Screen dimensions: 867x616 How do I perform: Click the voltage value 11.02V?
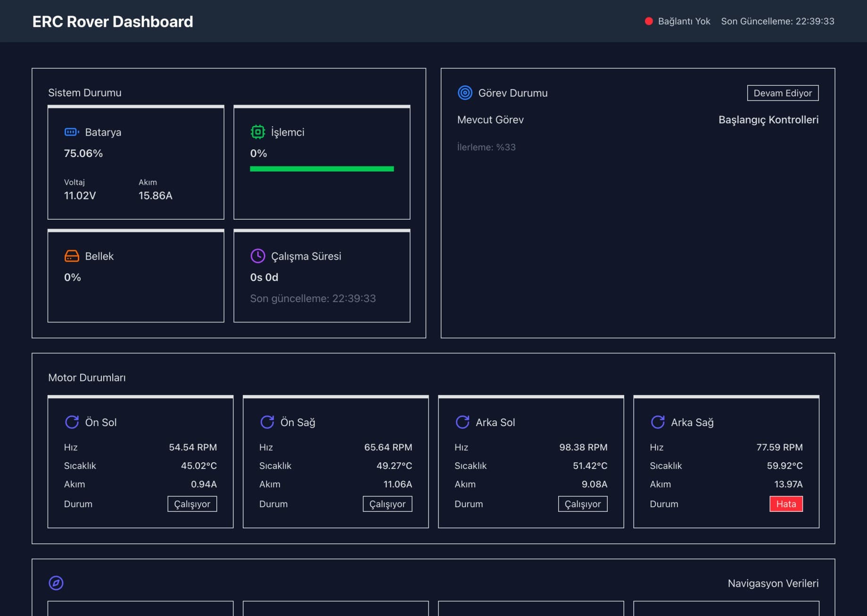[80, 196]
